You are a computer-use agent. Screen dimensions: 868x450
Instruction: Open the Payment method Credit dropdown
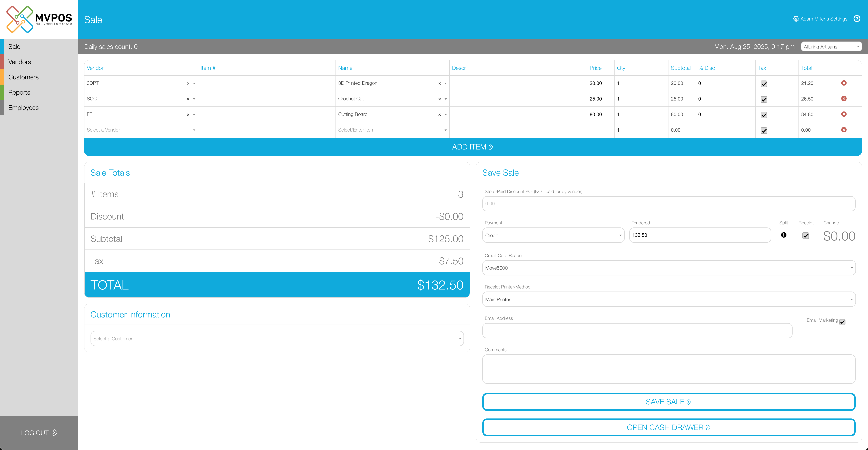tap(553, 235)
